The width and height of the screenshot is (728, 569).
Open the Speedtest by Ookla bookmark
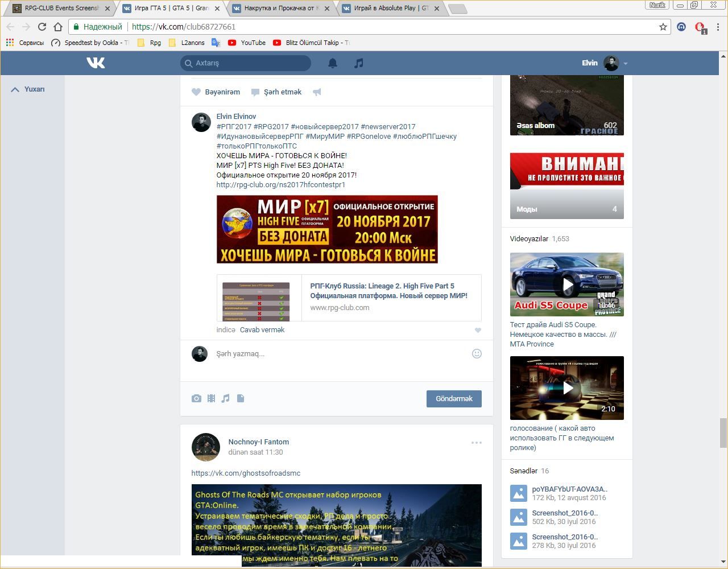coord(90,43)
